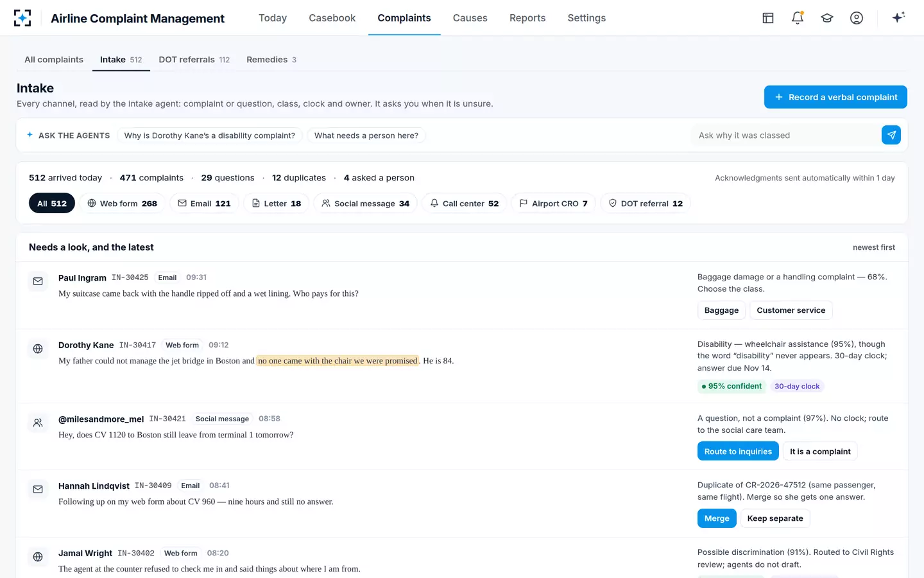
Task: Click Record a verbal complaint
Action: tap(835, 97)
